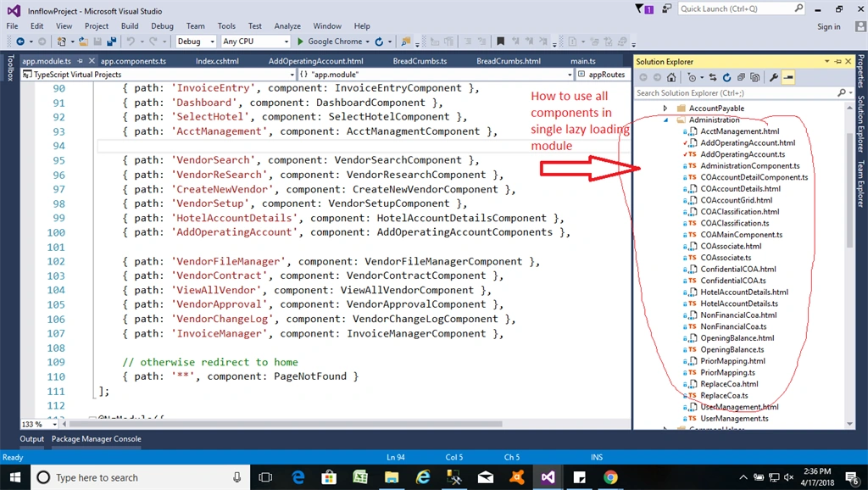Switch to the BreadCrumbs.ts tab
868x490 pixels.
(x=420, y=61)
